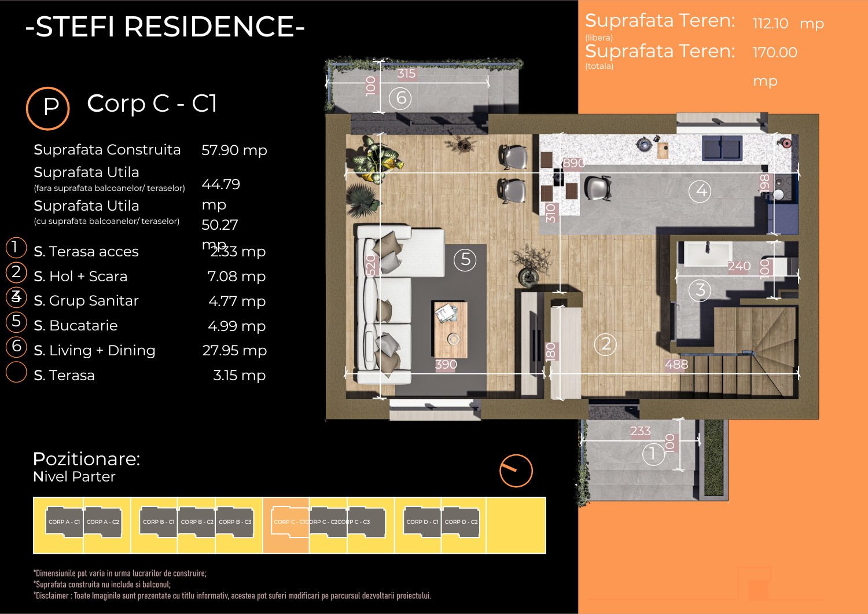Click the P level indicator icon
The image size is (868, 614).
(48, 107)
